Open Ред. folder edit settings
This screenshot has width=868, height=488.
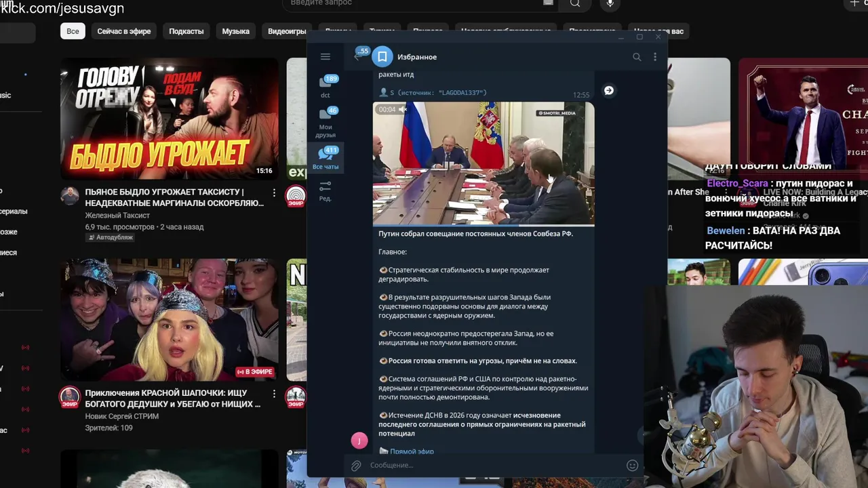[325, 190]
